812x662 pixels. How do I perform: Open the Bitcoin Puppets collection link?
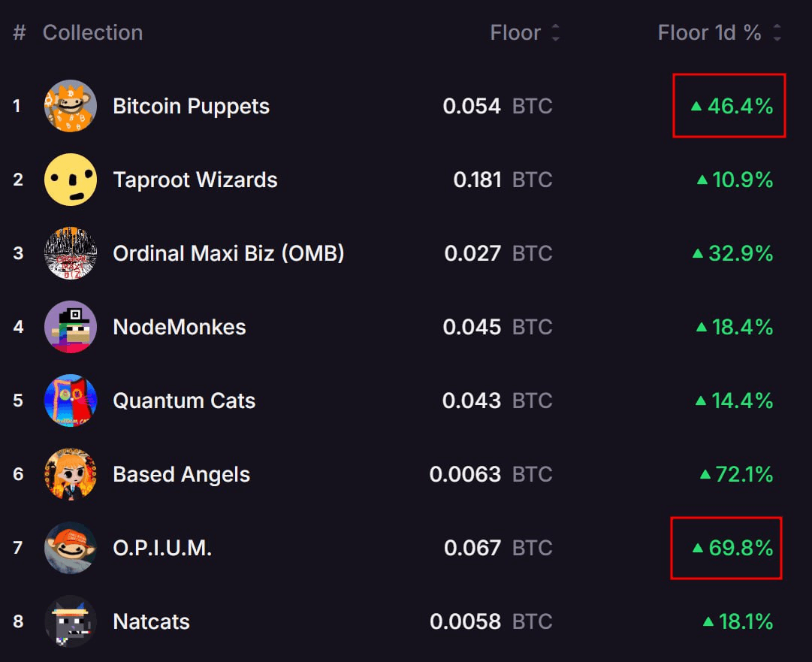pyautogui.click(x=191, y=106)
